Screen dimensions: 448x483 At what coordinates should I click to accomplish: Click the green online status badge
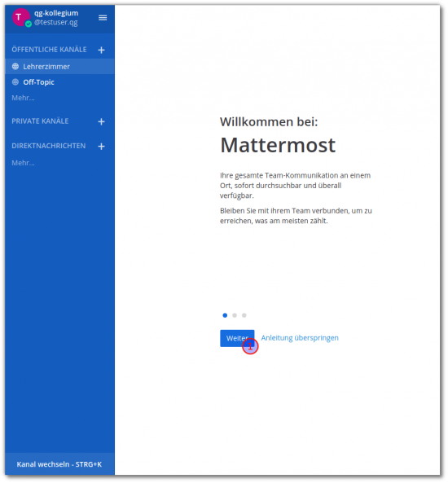(29, 24)
